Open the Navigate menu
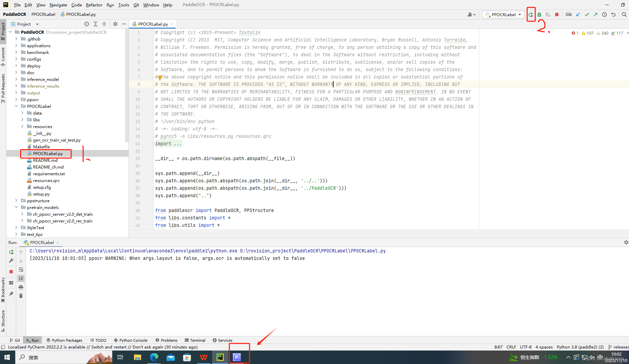 58,5
